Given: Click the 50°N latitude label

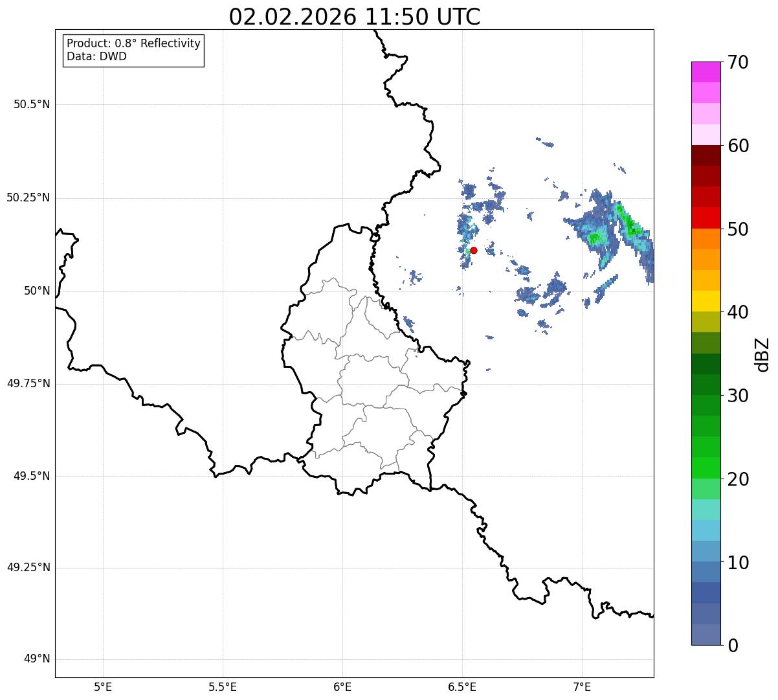Looking at the screenshot, I should [37, 291].
